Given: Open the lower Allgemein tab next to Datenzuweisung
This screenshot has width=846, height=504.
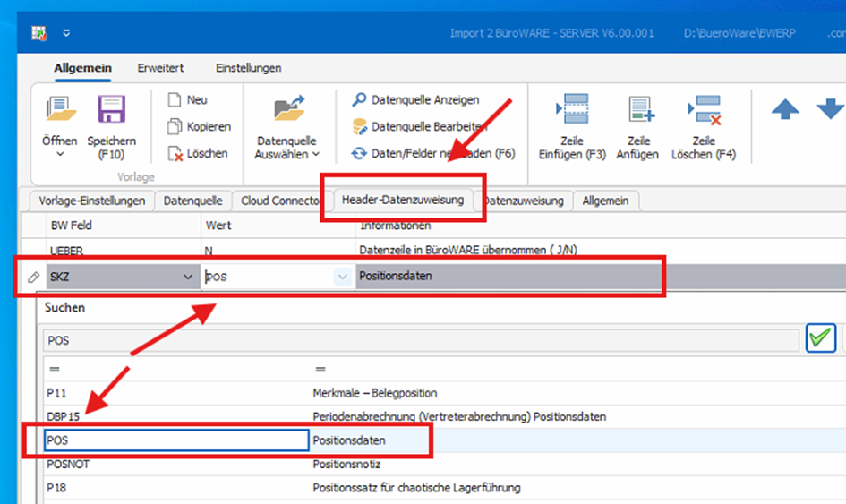Looking at the screenshot, I should (x=605, y=201).
